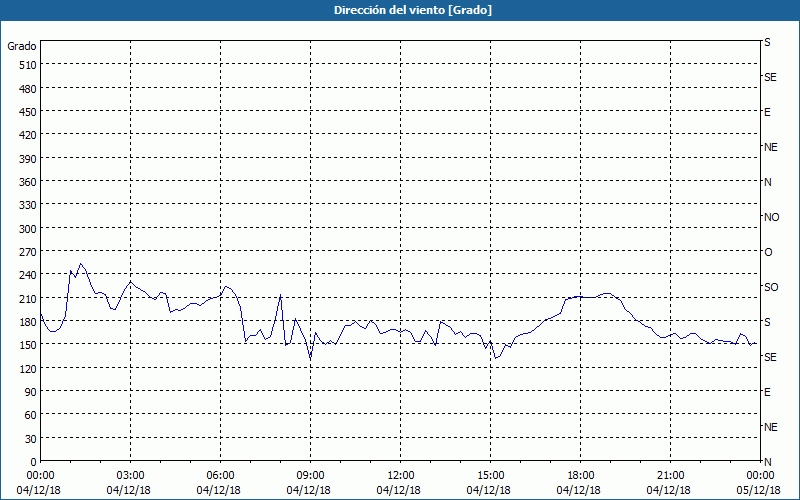
Task: Click the 06:00 time axis label
Action: pyautogui.click(x=220, y=476)
